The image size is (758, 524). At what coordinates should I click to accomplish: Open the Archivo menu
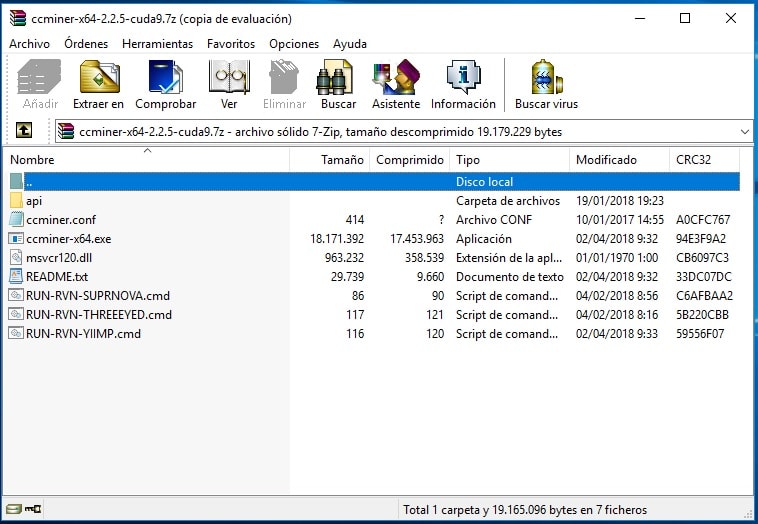coord(29,44)
